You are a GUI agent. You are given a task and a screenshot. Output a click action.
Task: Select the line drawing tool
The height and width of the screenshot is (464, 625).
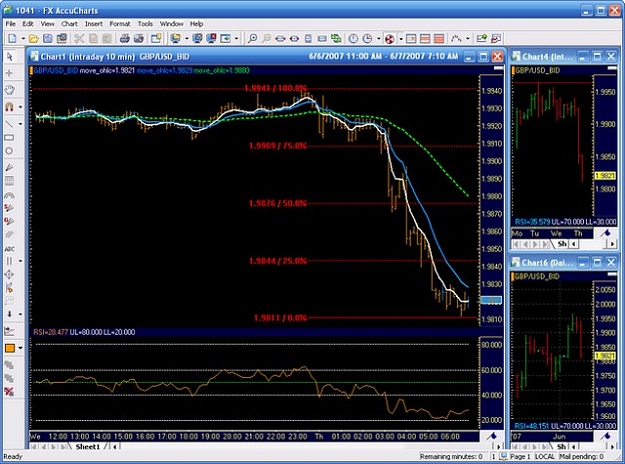tap(9, 124)
